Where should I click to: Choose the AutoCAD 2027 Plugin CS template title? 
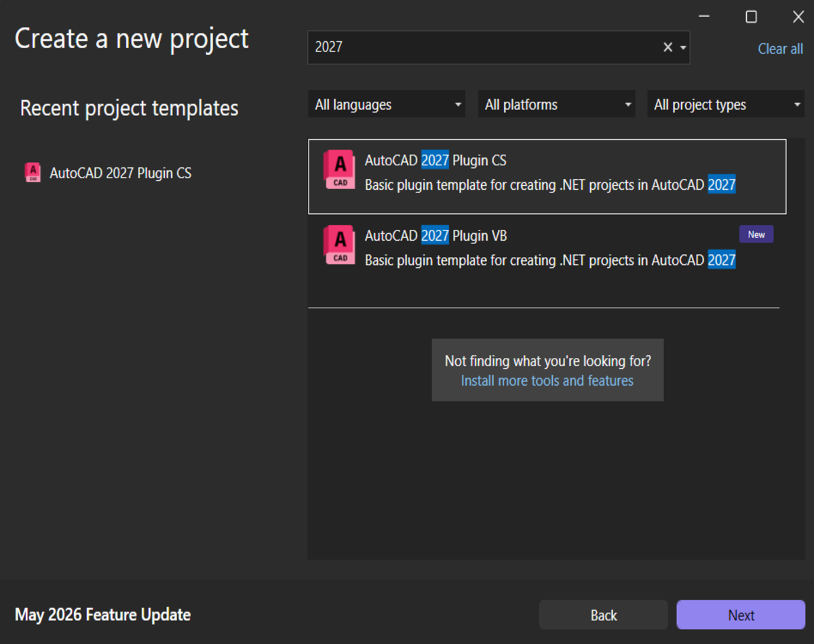[435, 161]
